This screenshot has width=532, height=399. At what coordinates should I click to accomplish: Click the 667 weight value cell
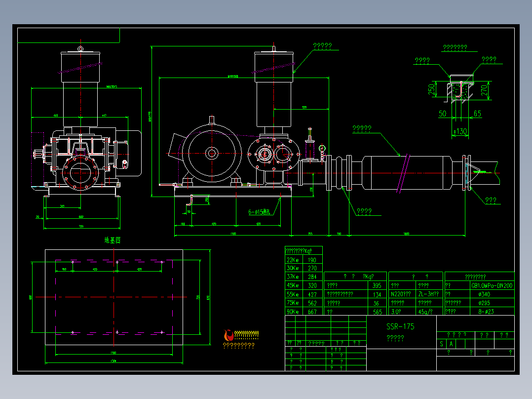pyautogui.click(x=312, y=312)
